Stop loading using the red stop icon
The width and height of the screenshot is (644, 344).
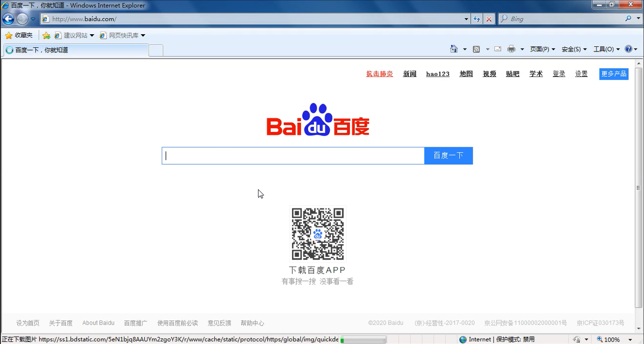point(488,18)
